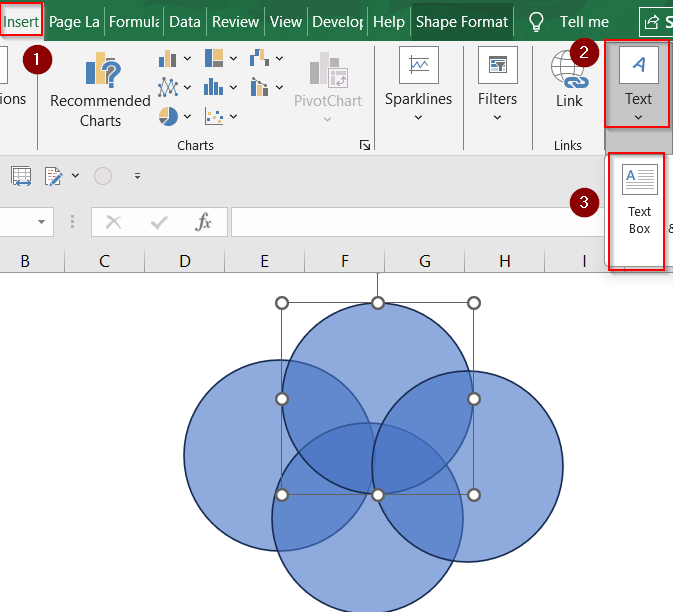Screen dimensions: 673x612
Task: Select column G header
Action: (424, 261)
